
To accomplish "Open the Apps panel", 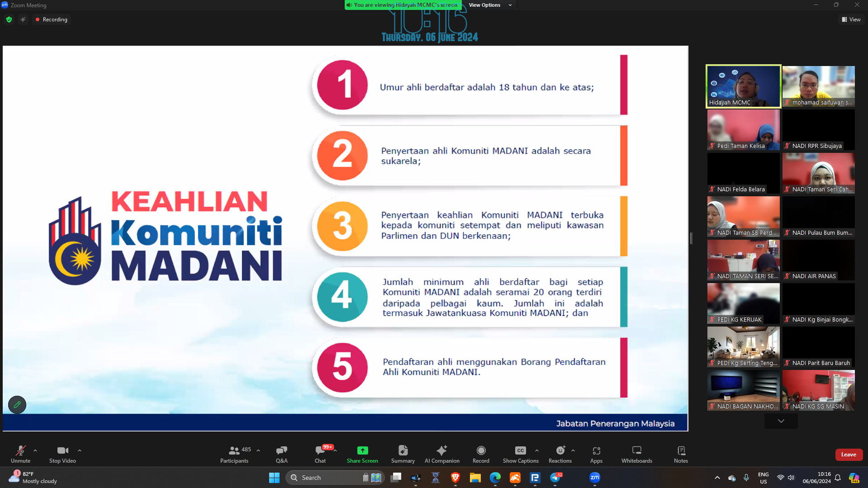I will 596,454.
